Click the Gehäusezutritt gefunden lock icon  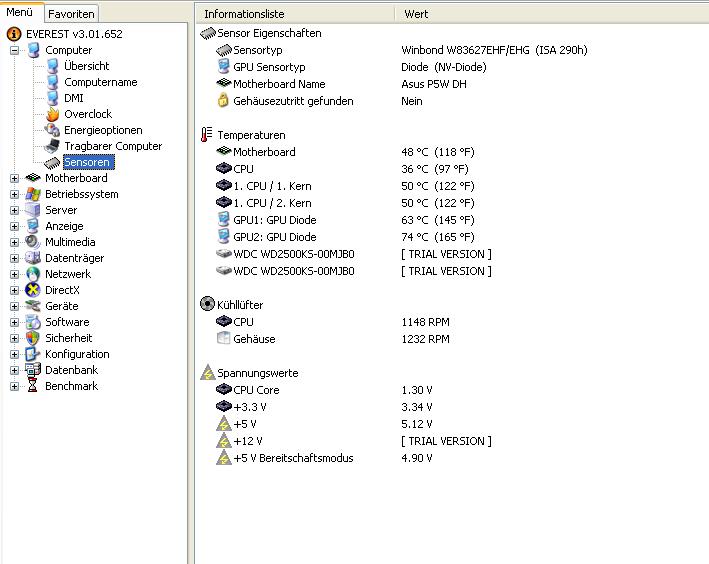click(x=223, y=100)
